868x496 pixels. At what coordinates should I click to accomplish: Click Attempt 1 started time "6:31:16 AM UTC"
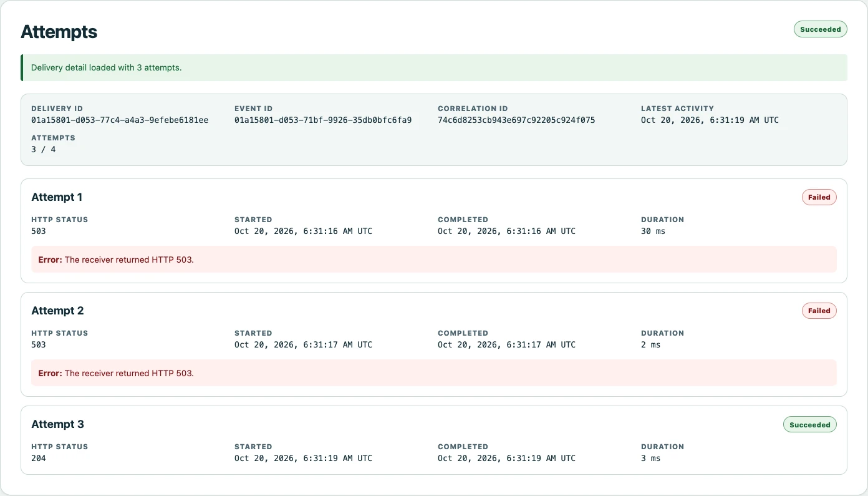(338, 231)
